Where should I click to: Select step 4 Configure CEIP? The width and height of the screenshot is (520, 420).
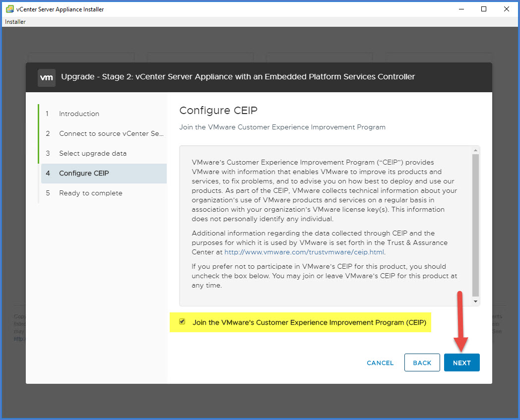click(x=84, y=173)
